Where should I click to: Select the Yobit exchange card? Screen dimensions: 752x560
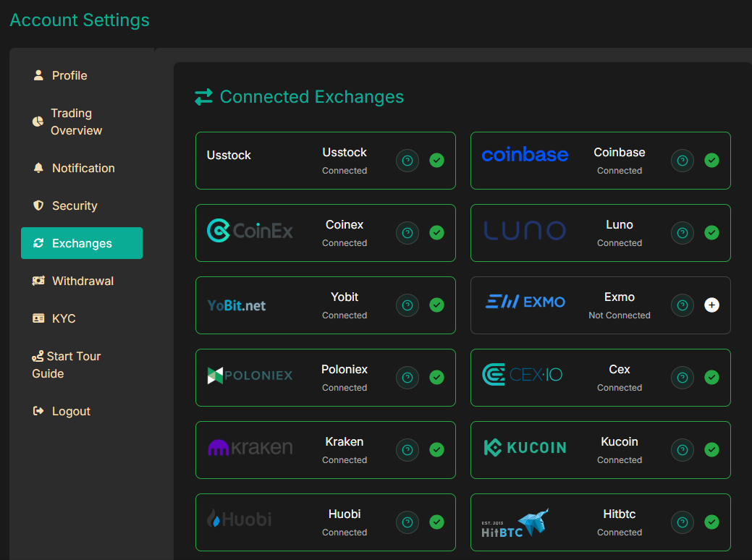[326, 305]
